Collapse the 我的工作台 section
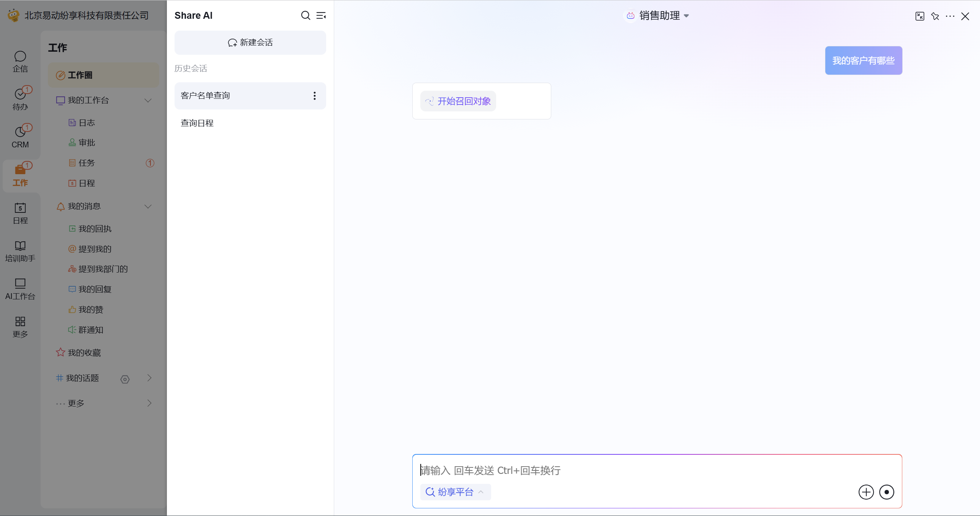Image resolution: width=980 pixels, height=516 pixels. click(148, 100)
